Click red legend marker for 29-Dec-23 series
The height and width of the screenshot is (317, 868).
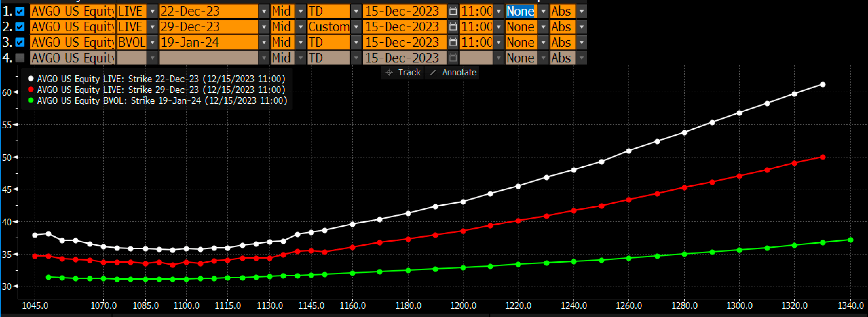tap(31, 90)
